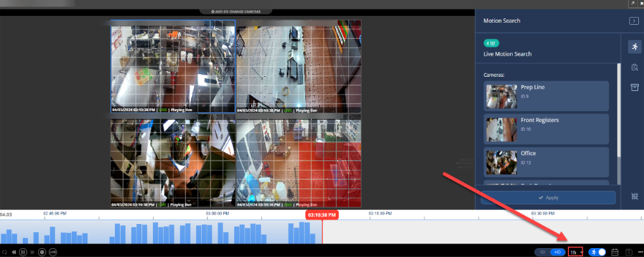Open the three-dot more options menu
Viewport: 644px width, 257px height.
coord(640,252)
